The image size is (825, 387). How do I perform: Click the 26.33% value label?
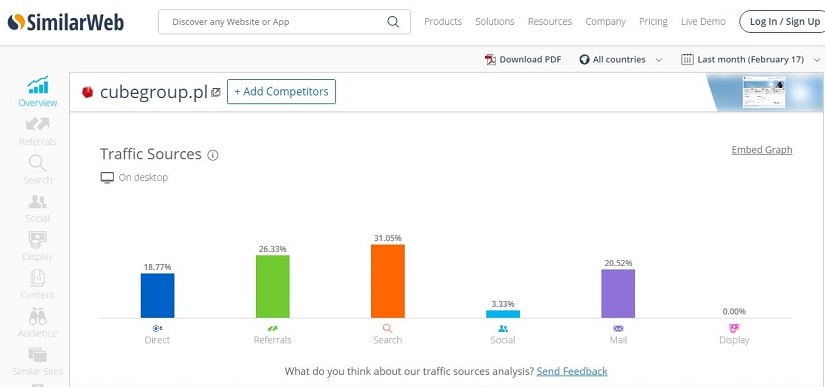[x=273, y=249]
